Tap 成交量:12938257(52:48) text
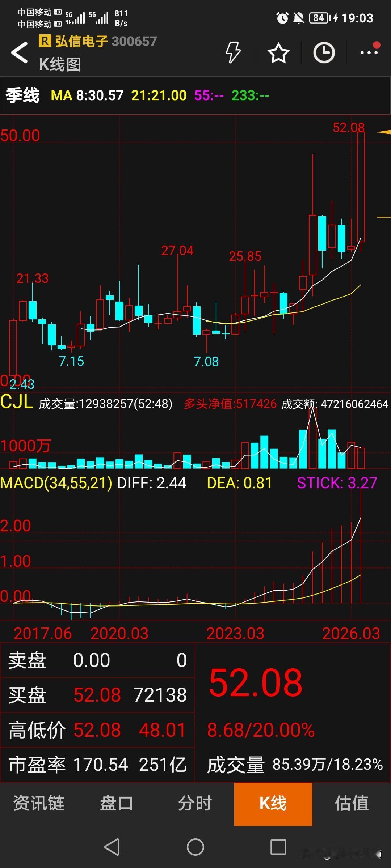Viewport: 391px width, 868px height. pyautogui.click(x=106, y=404)
